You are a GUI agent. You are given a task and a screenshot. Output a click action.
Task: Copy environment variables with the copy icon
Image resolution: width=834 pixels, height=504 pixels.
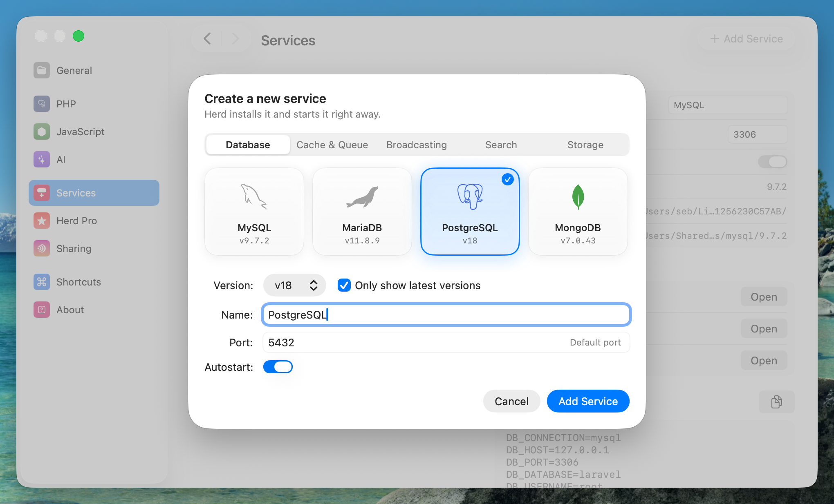click(776, 401)
